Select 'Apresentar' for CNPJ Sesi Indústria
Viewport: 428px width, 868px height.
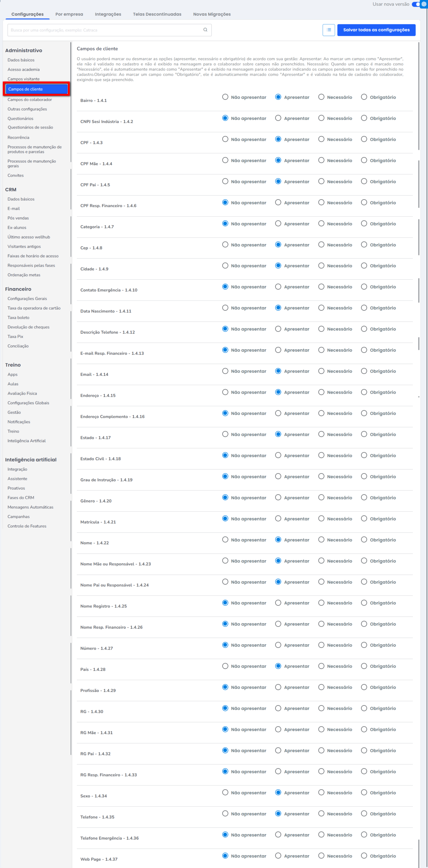(278, 118)
